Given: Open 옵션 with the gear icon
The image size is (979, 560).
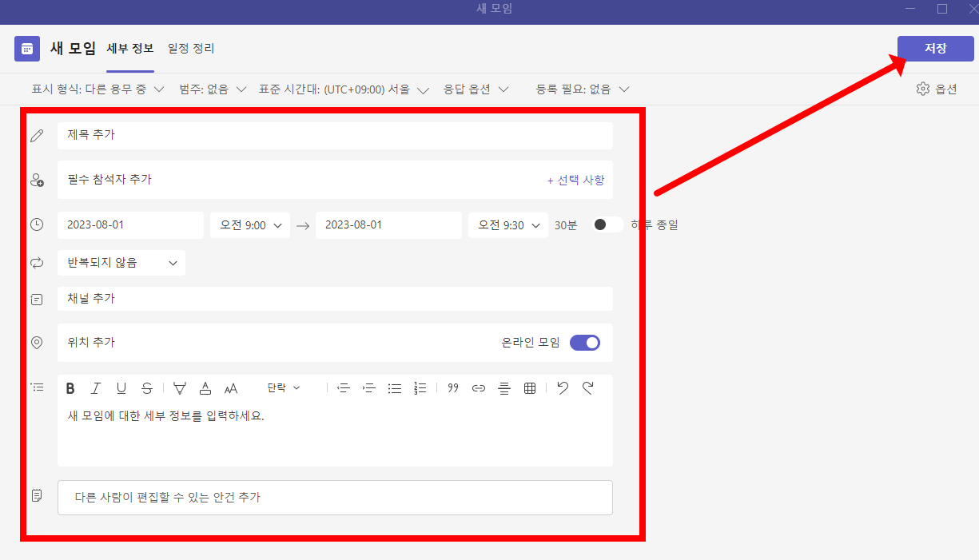Looking at the screenshot, I should pyautogui.click(x=937, y=89).
